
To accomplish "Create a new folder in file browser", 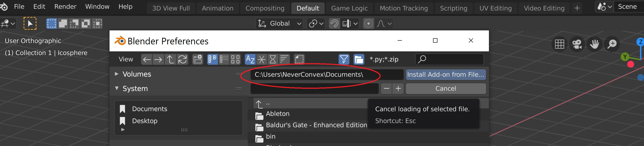I will pyautogui.click(x=198, y=59).
